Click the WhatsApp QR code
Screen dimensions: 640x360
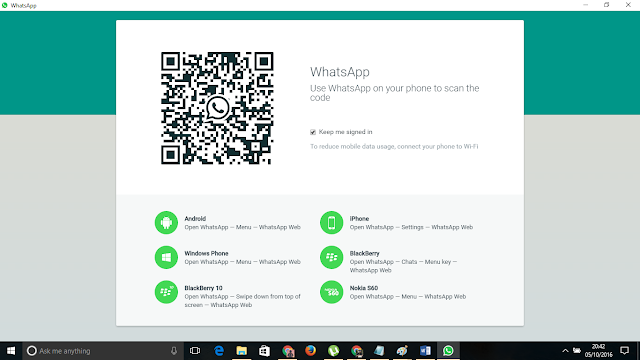(217, 108)
